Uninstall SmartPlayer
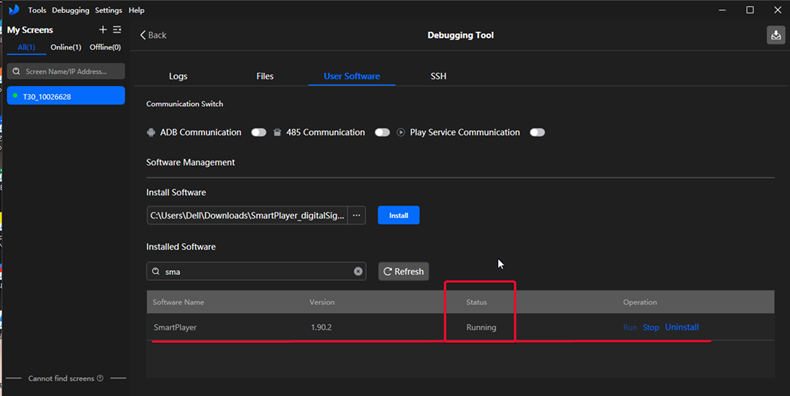The height and width of the screenshot is (396, 790). click(682, 327)
